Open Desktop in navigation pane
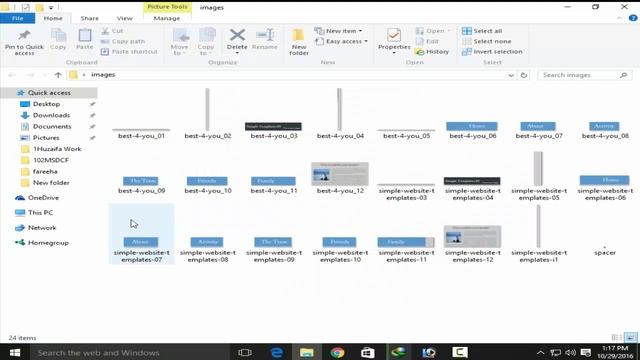Image resolution: width=640 pixels, height=360 pixels. (x=46, y=104)
